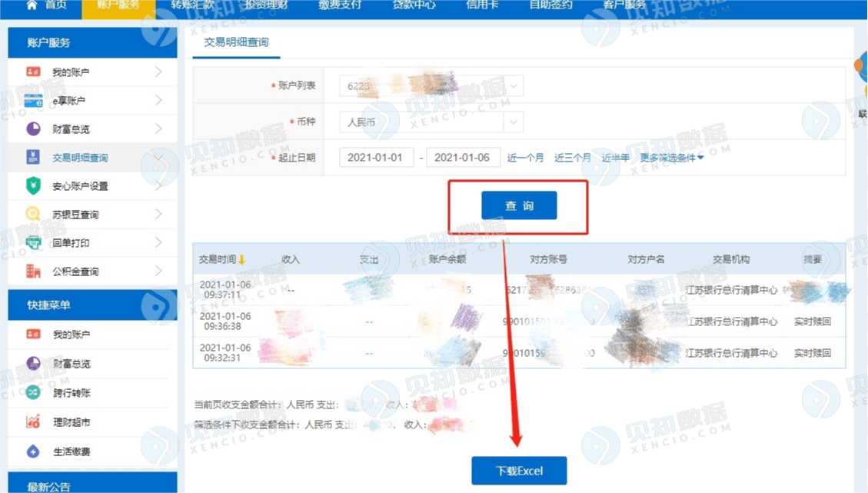The width and height of the screenshot is (868, 493).
Task: Click the 近三个月 date shortcut link
Action: pos(573,158)
